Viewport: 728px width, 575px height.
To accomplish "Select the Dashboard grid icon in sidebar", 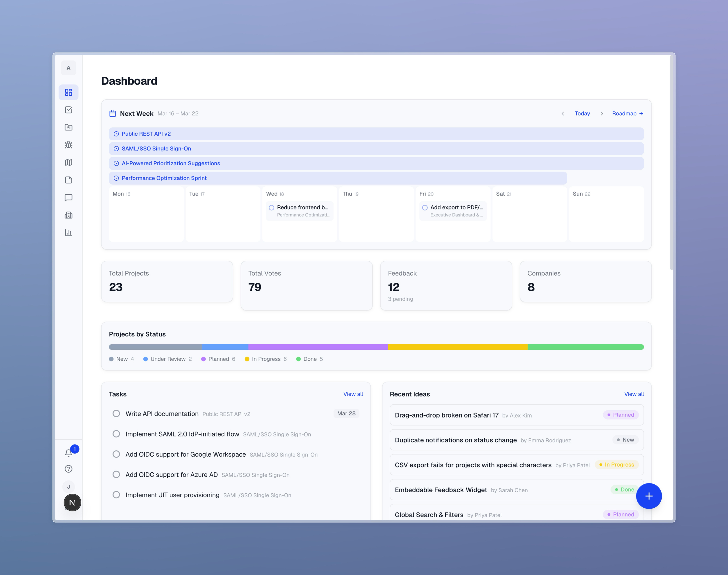I will click(x=68, y=92).
